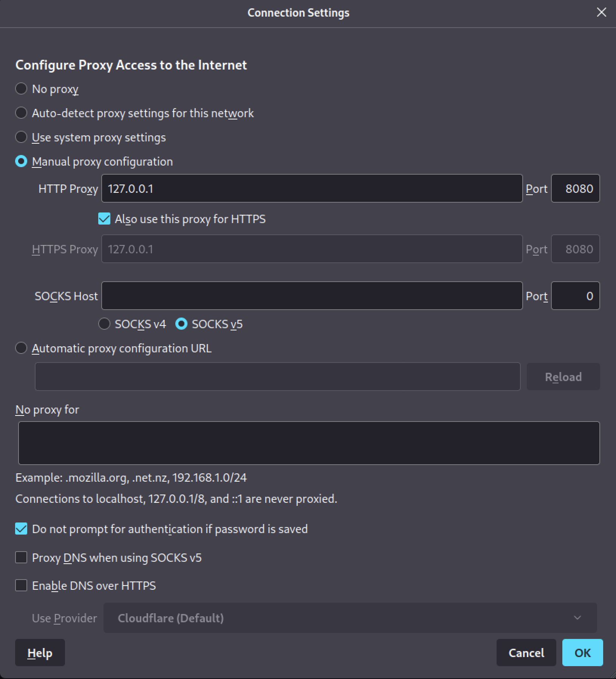Viewport: 616px width, 679px height.
Task: Select the No proxy option
Action: [x=21, y=89]
